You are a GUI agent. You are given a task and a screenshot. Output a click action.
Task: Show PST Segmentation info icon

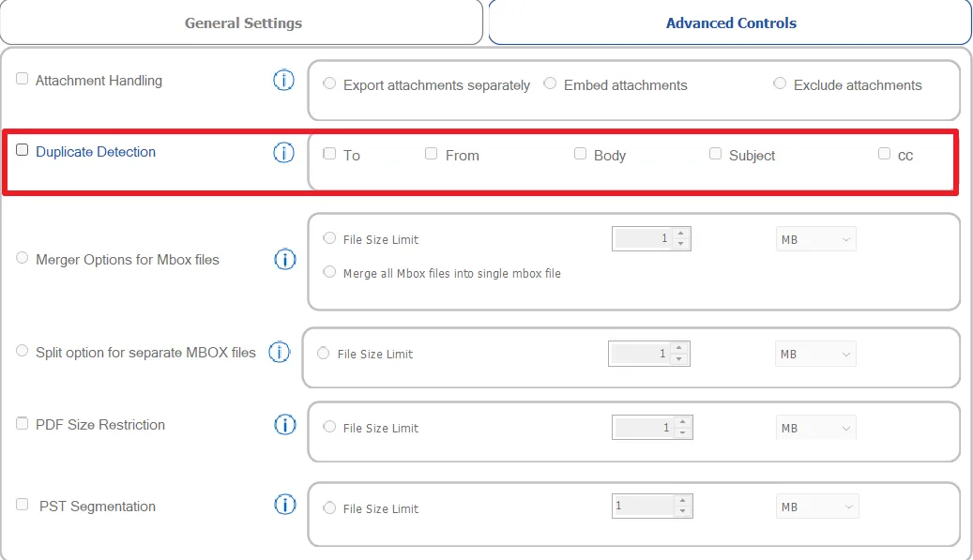click(285, 505)
